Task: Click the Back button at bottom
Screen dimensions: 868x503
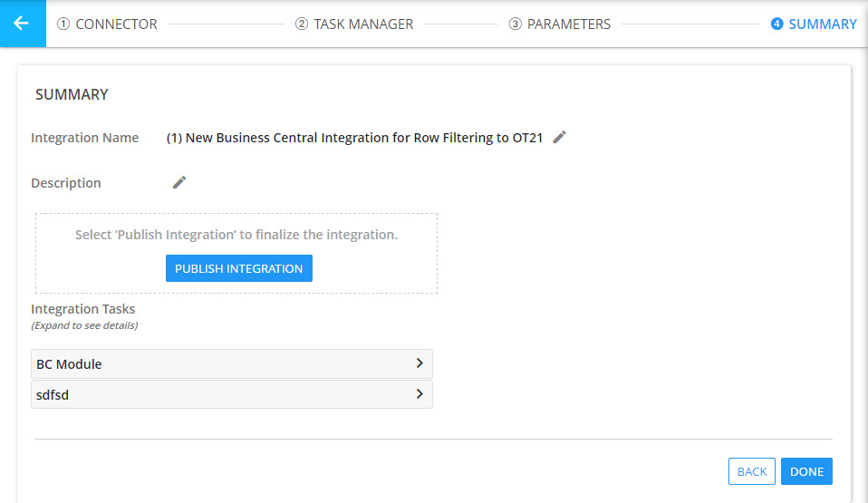Action: 751,471
